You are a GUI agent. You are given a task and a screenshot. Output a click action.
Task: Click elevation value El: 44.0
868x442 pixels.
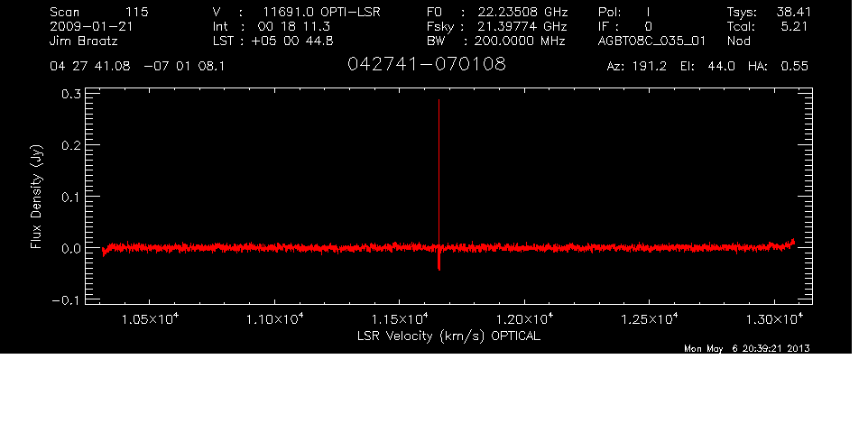pos(707,67)
